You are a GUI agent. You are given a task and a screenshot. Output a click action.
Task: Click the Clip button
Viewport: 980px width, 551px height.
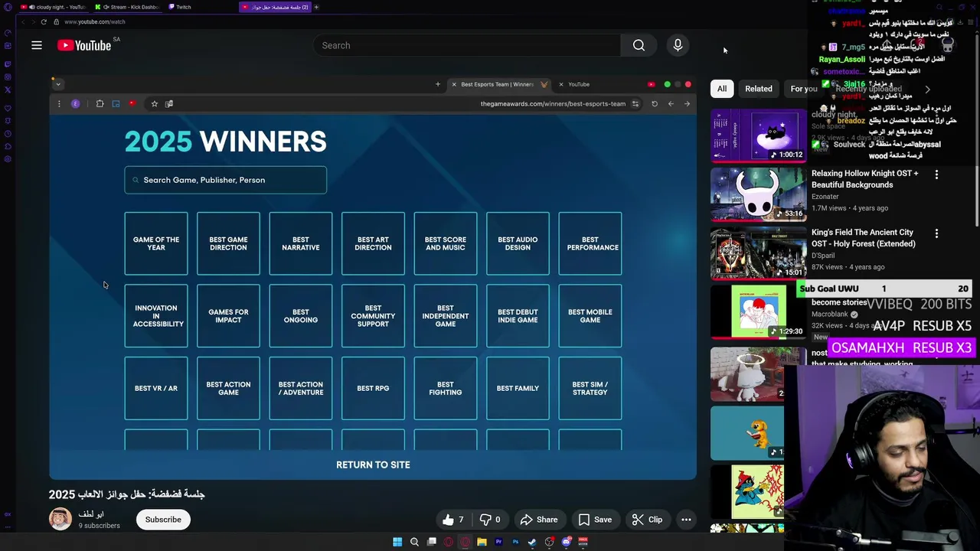647,520
